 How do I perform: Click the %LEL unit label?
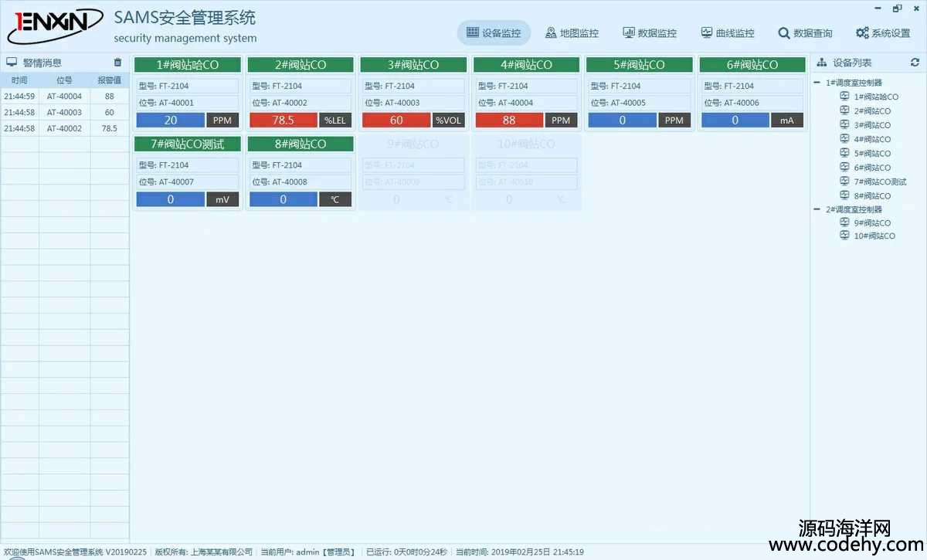tap(335, 120)
